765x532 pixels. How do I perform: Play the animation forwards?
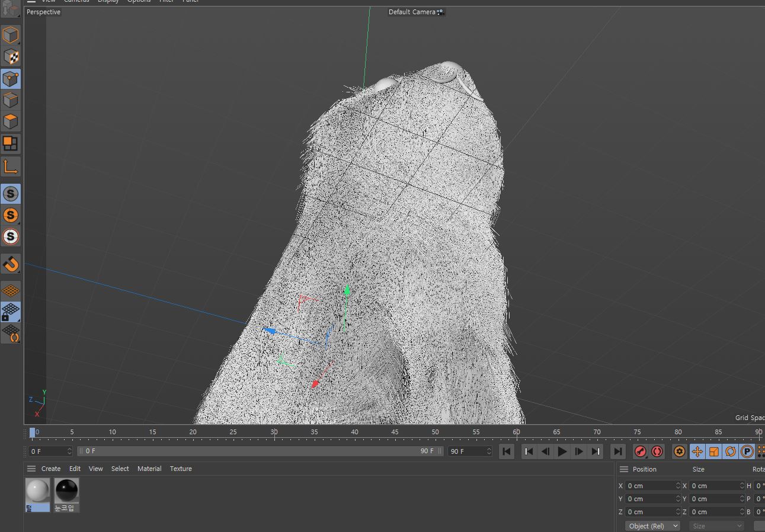point(562,451)
